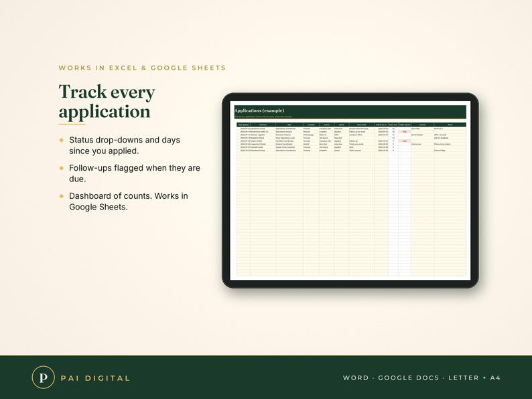Click the 'Status drop-downs and days' bullet
Viewport: 532px width, 399px height.
[x=125, y=145]
